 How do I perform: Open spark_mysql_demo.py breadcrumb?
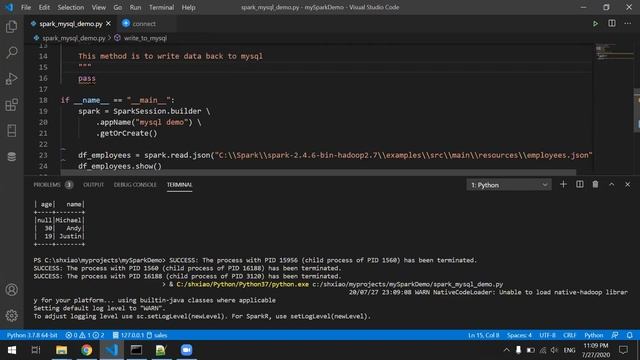(x=73, y=38)
